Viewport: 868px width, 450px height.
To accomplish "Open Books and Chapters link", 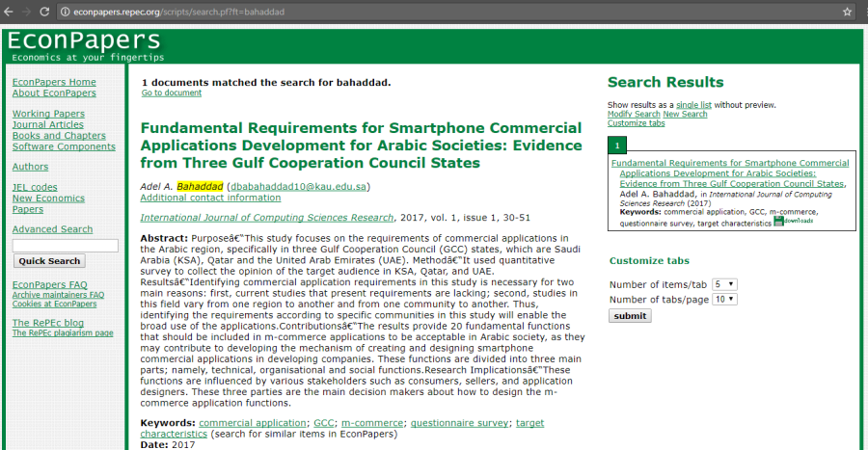I will coord(59,136).
